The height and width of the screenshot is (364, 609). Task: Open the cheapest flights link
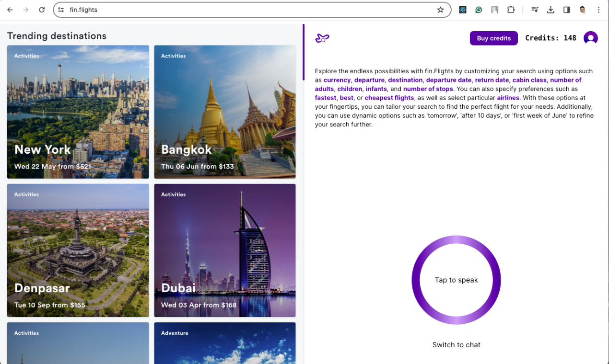pos(389,97)
